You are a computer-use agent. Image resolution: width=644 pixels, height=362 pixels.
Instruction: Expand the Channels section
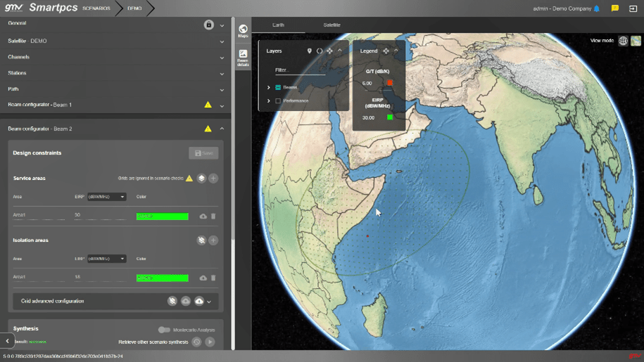pos(222,58)
